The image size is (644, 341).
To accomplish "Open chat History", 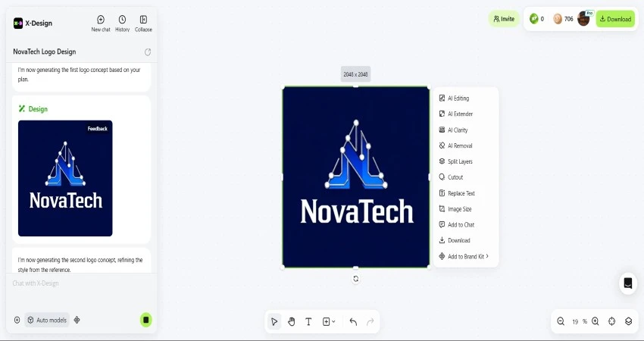I will pyautogui.click(x=122, y=23).
